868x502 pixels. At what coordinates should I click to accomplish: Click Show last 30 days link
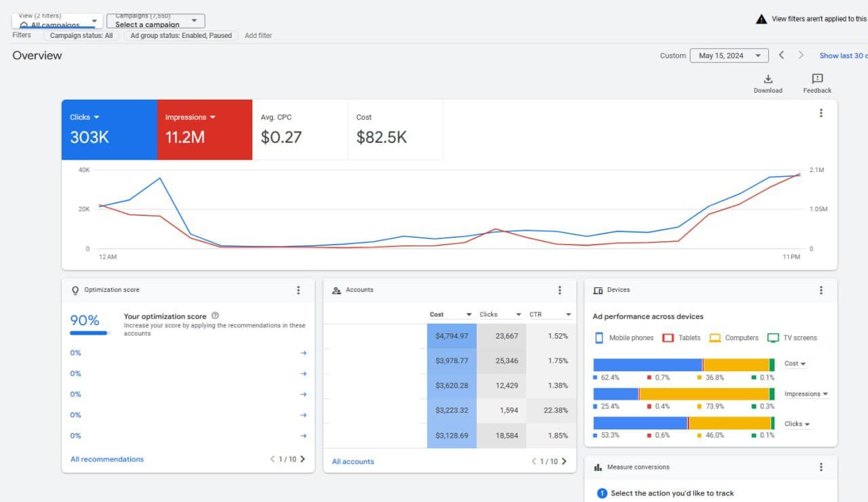coord(843,56)
